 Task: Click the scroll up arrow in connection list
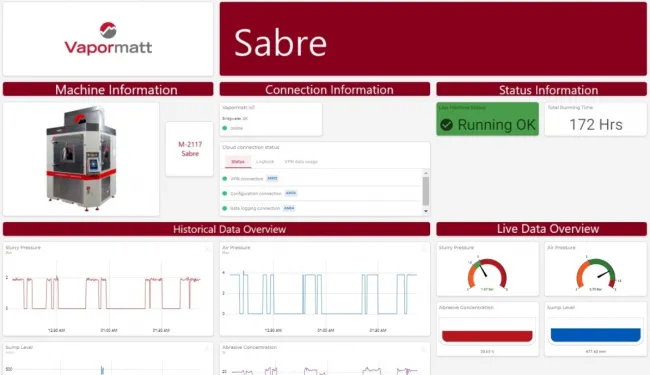(x=426, y=173)
